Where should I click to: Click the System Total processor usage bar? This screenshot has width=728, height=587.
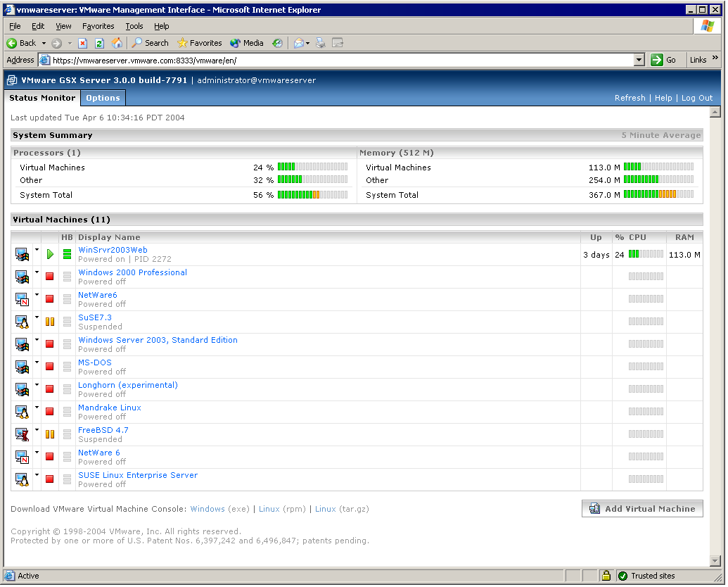click(312, 195)
